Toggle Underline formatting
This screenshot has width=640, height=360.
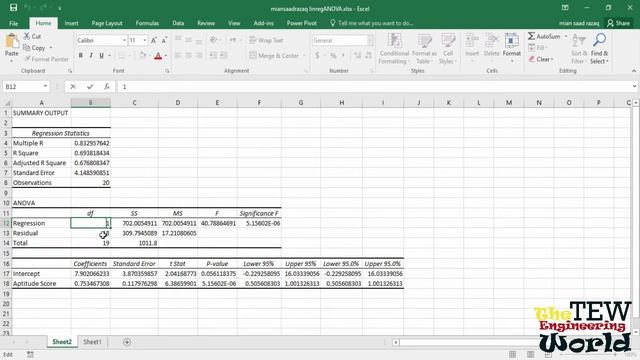[101, 56]
